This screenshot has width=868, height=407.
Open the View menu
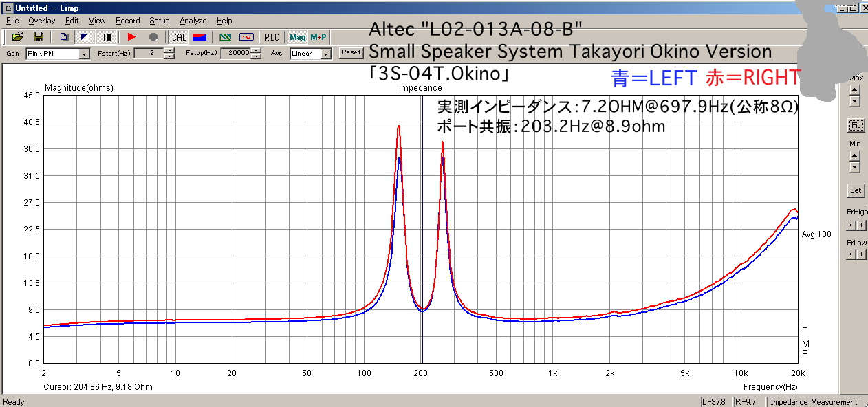click(98, 21)
